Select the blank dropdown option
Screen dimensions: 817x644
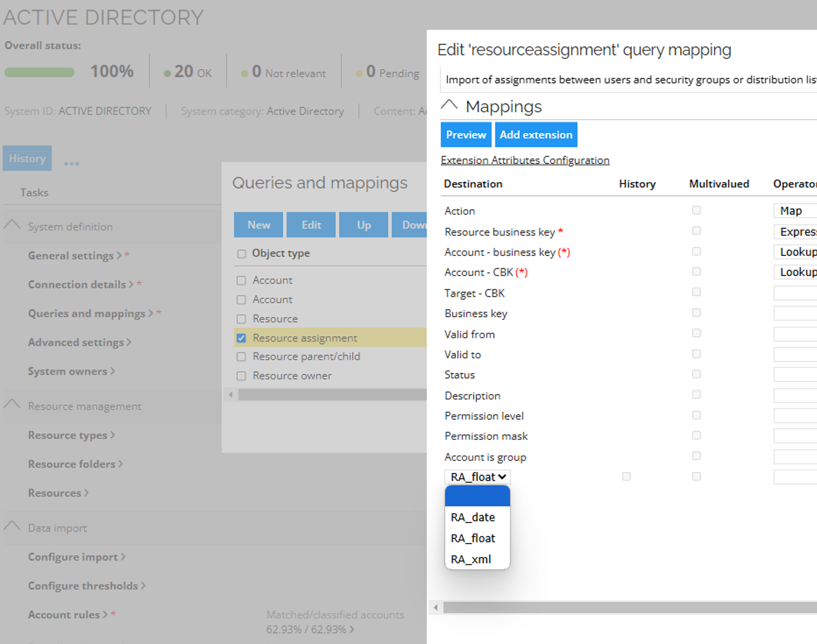[x=477, y=496]
